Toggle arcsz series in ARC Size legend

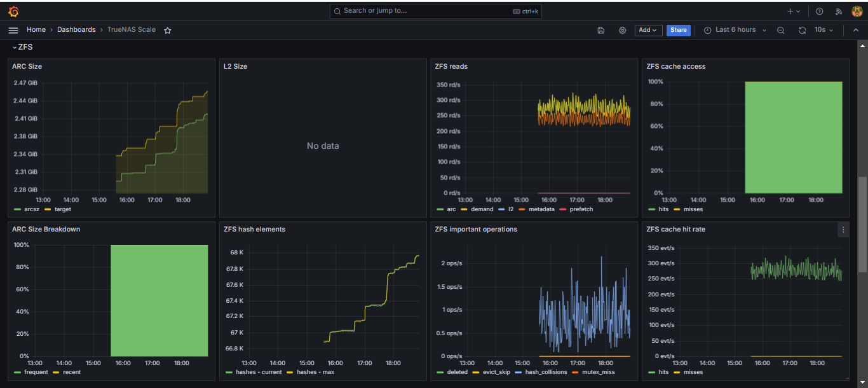tap(31, 209)
